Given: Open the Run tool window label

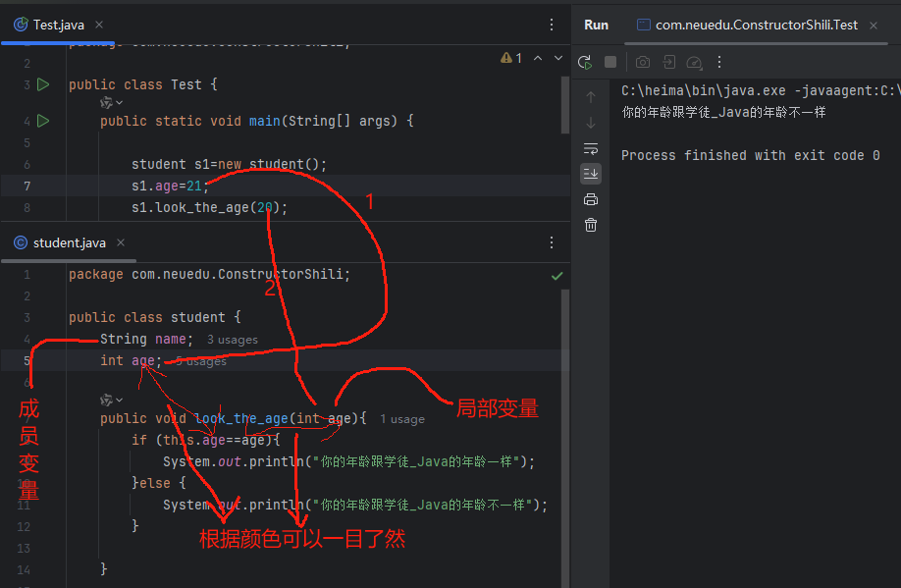Looking at the screenshot, I should 596,25.
